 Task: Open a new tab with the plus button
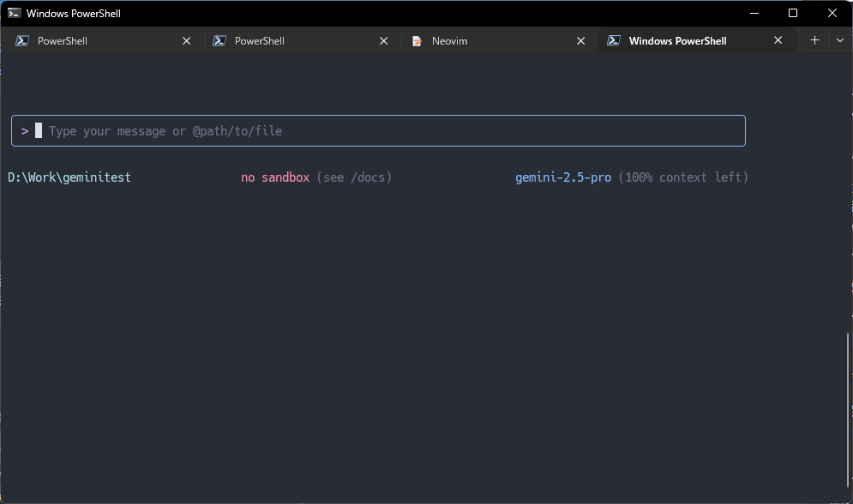(x=814, y=40)
